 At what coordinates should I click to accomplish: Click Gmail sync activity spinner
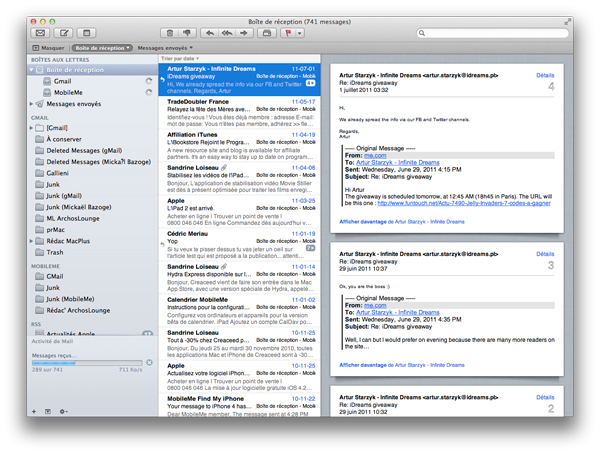149,81
